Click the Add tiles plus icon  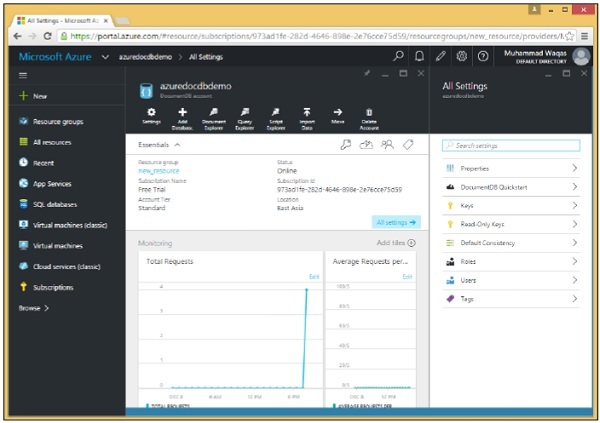point(411,243)
